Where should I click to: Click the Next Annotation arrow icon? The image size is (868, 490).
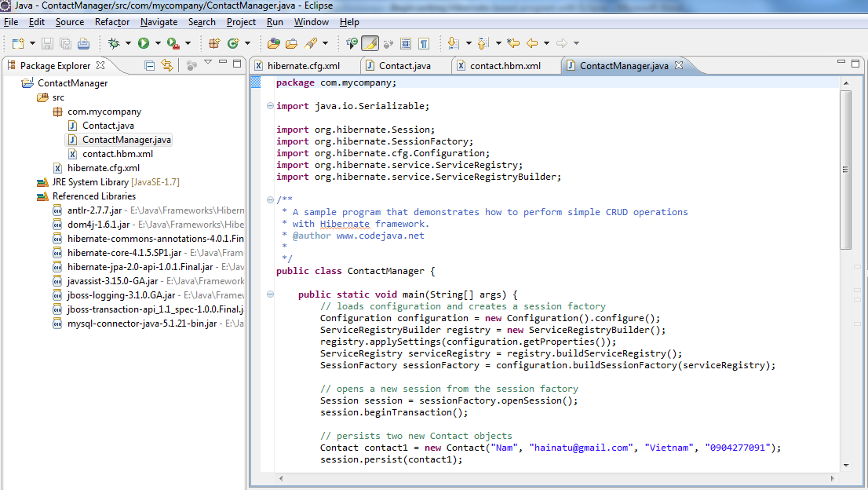tap(454, 43)
